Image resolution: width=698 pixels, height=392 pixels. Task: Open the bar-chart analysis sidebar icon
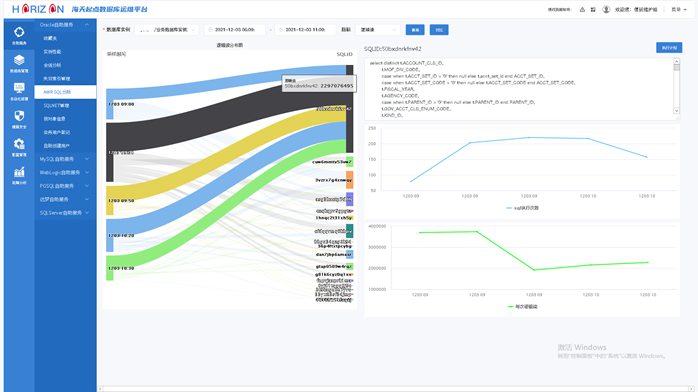pyautogui.click(x=19, y=172)
